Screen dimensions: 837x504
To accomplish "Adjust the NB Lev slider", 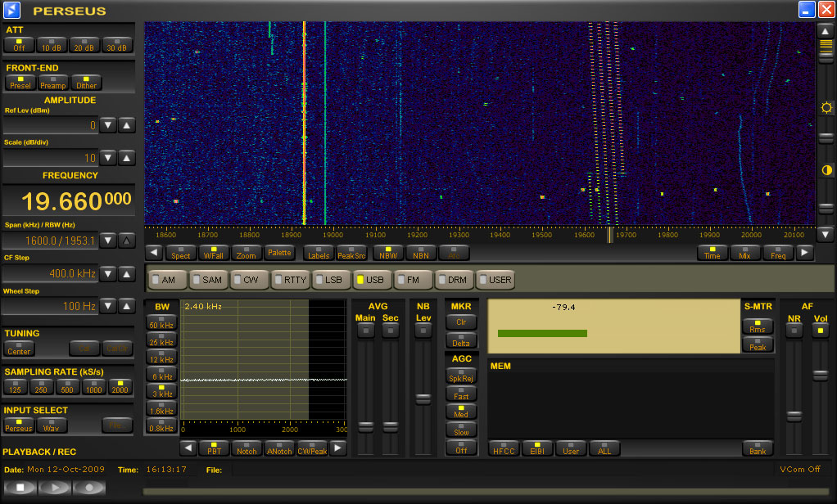I will click(423, 399).
